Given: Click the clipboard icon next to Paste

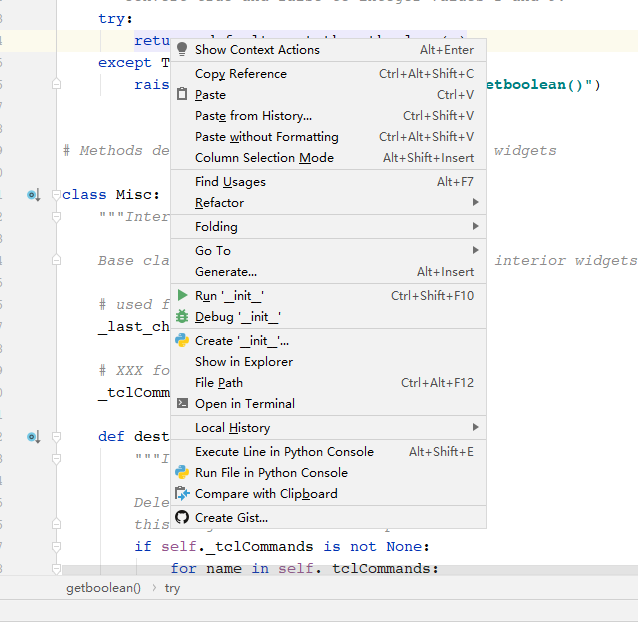Looking at the screenshot, I should point(182,94).
